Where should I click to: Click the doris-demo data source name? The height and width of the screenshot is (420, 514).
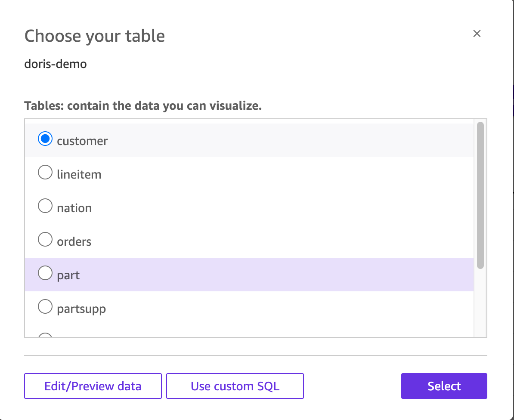pos(56,64)
